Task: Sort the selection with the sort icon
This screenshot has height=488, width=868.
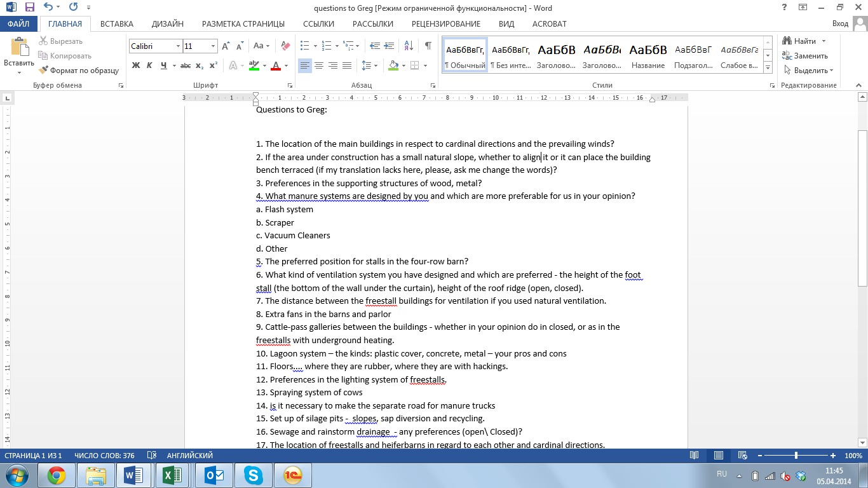Action: 408,46
